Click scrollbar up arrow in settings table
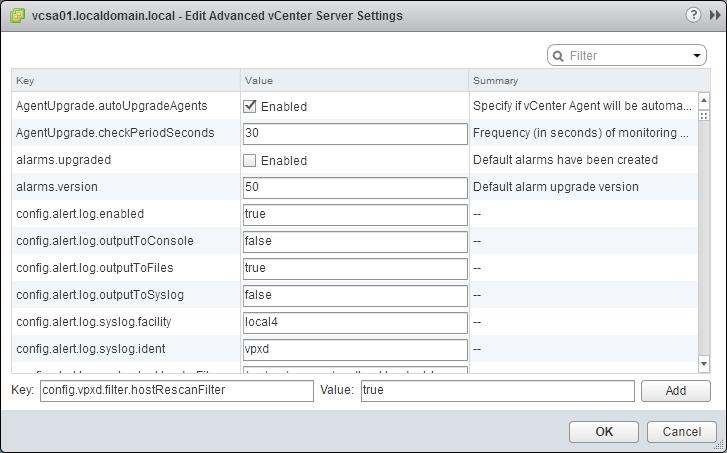 [704, 100]
